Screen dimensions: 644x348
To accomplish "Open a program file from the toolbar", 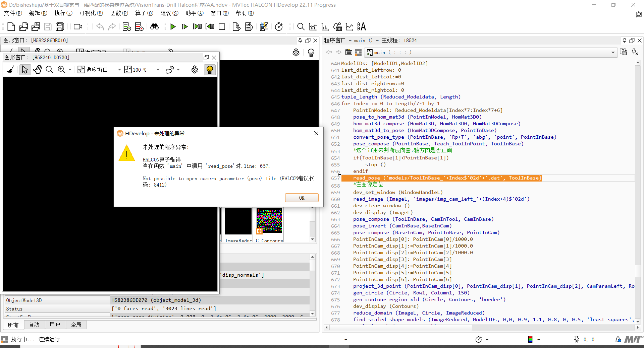I will pos(23,27).
